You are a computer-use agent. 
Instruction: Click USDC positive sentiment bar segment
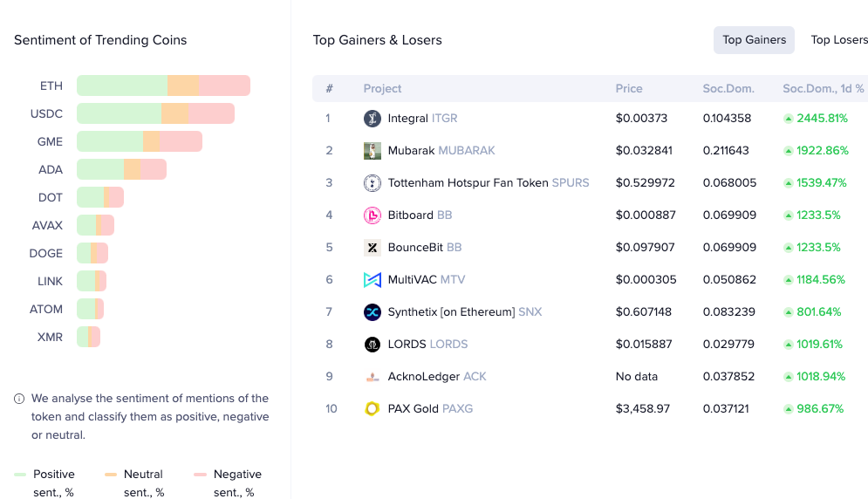(119, 113)
